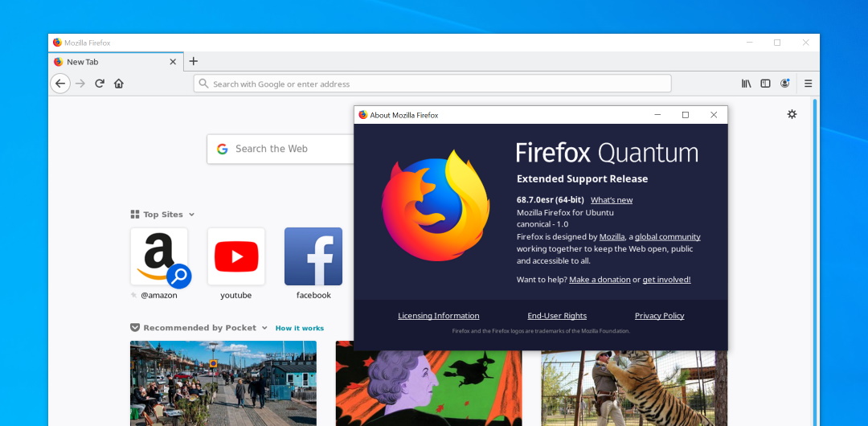Expand the Top Sites section chevron
The height and width of the screenshot is (426, 868).
(x=191, y=215)
